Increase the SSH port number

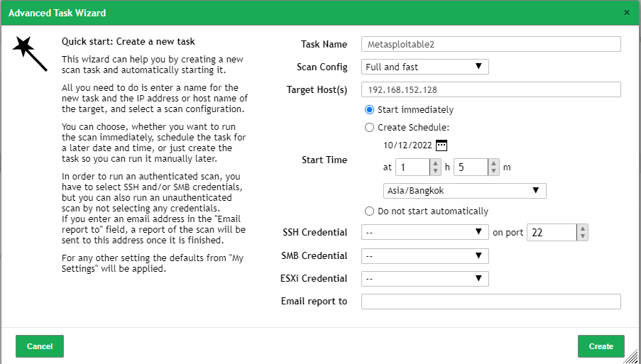coord(582,228)
